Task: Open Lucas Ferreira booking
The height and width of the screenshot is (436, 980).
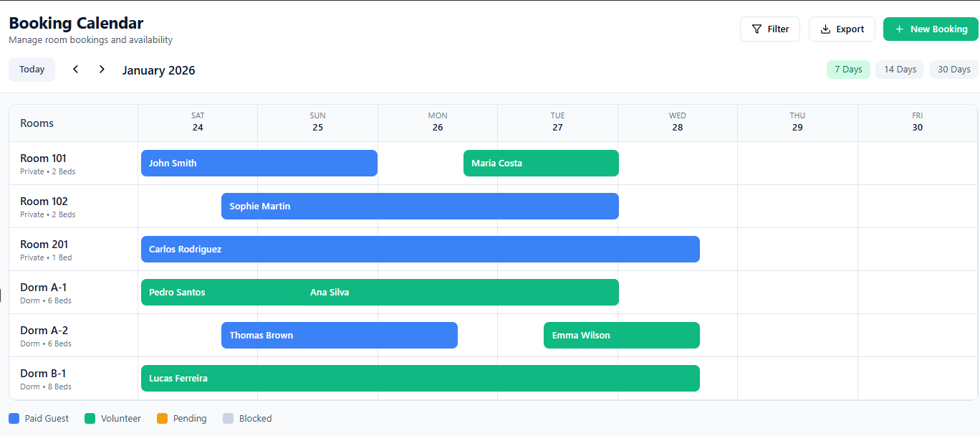Action: click(421, 378)
